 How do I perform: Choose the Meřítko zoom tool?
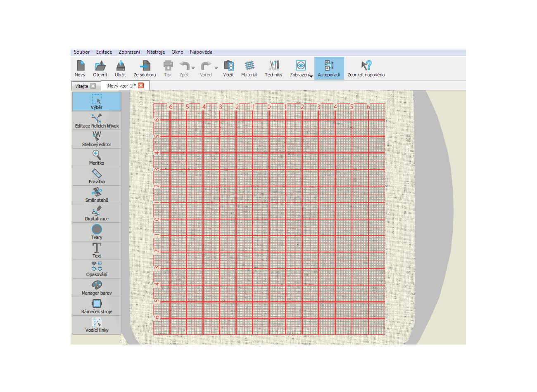click(x=97, y=158)
